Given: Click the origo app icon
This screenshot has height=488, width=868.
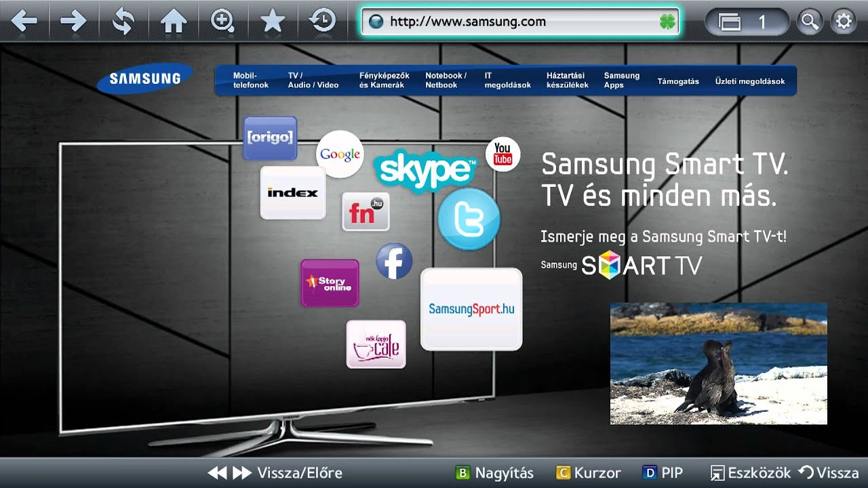Looking at the screenshot, I should coord(271,138).
